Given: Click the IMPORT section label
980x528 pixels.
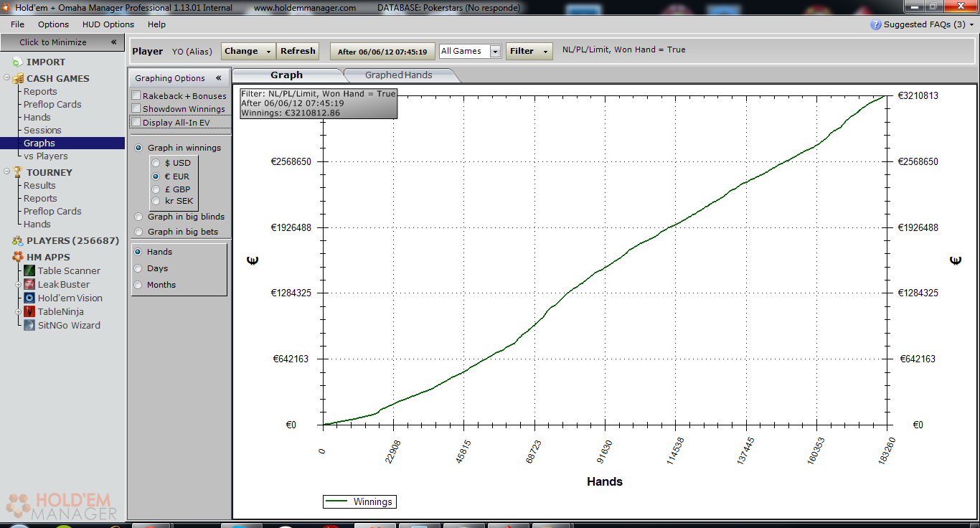Looking at the screenshot, I should pos(46,62).
